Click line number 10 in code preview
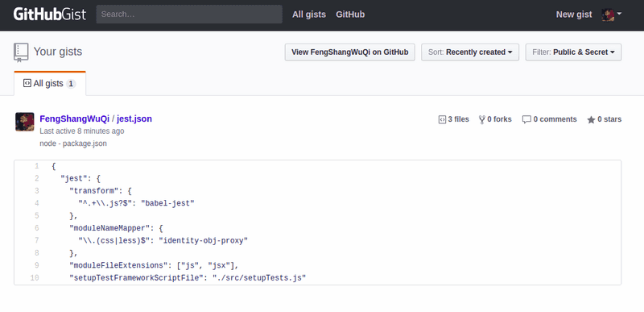Image resolution: width=644 pixels, height=312 pixels. click(35, 278)
